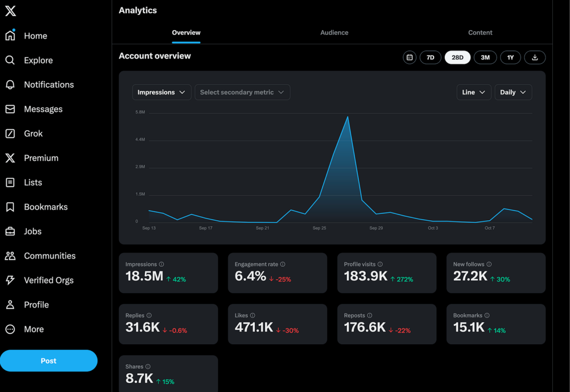Switch to the Audience tab
Viewport: 570px width, 392px height.
click(334, 33)
